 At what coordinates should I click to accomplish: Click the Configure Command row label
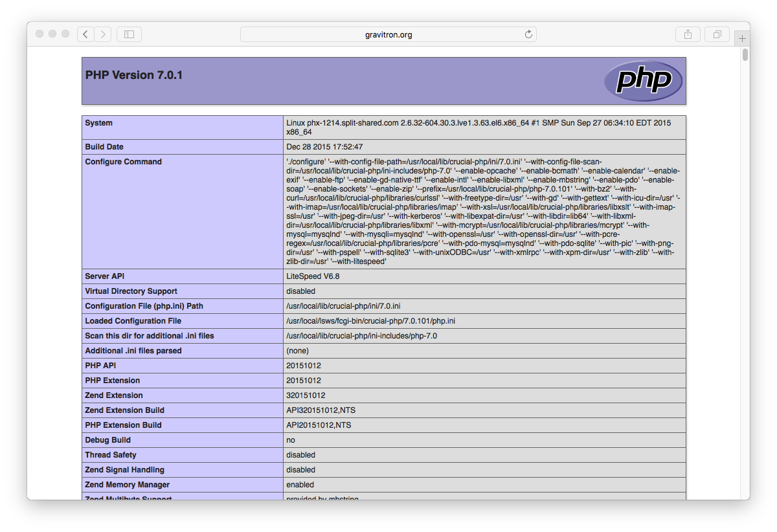click(x=123, y=162)
